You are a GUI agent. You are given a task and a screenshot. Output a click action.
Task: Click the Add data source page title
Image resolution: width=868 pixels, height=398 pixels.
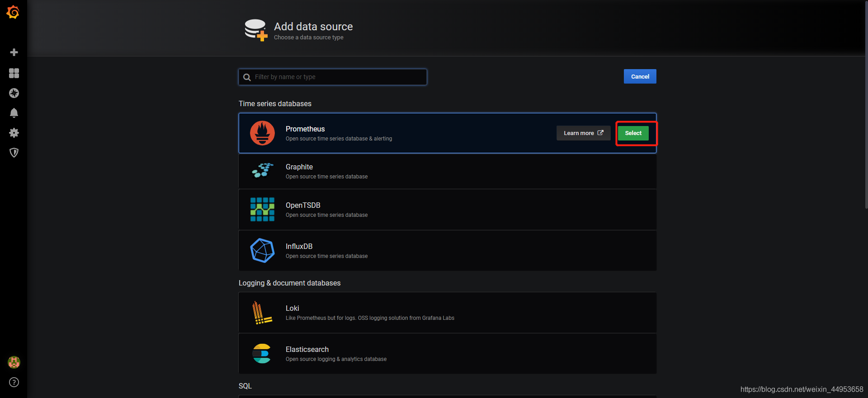(x=313, y=27)
